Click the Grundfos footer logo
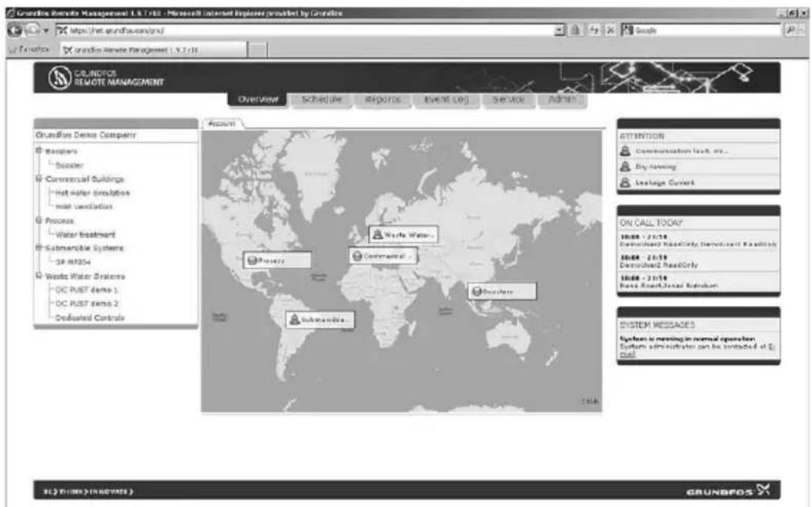Image resolution: width=812 pixels, height=507 pixels. coord(728,491)
